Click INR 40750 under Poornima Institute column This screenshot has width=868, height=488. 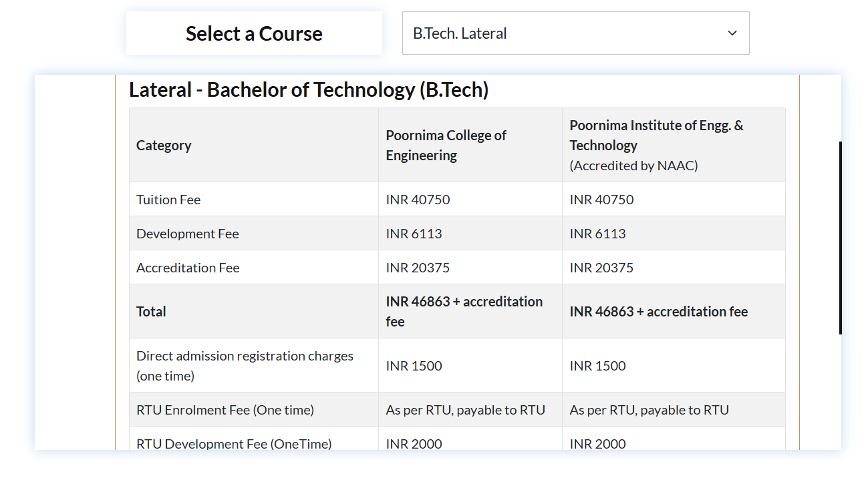coord(601,200)
